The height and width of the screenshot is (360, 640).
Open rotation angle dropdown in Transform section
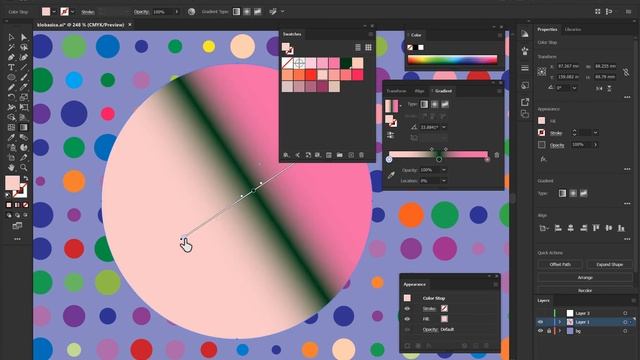[x=574, y=88]
